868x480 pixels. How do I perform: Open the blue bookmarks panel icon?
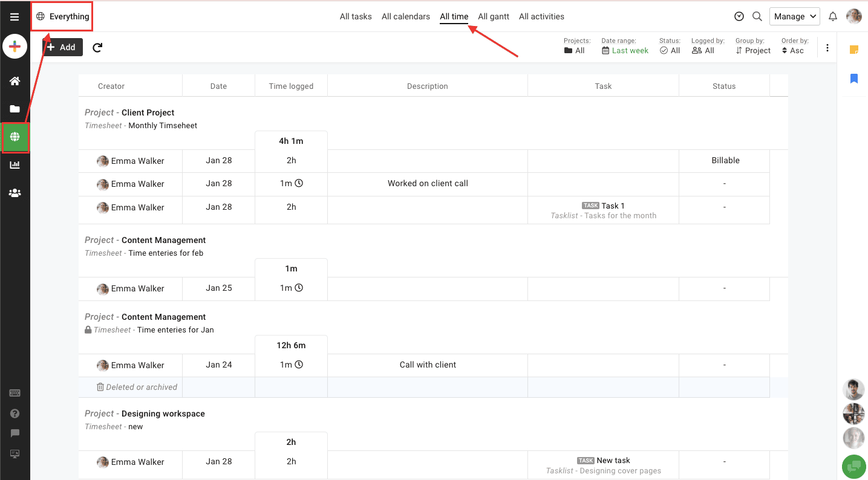coord(853,78)
